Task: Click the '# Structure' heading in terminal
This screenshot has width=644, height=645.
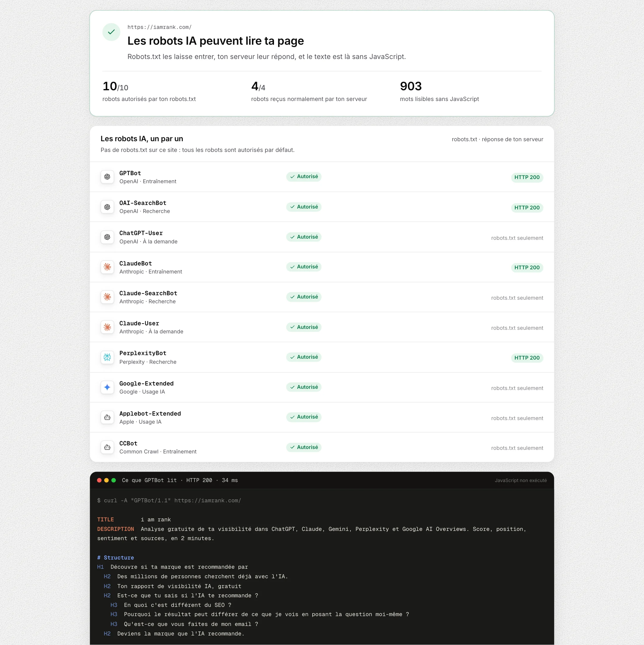Action: point(116,557)
